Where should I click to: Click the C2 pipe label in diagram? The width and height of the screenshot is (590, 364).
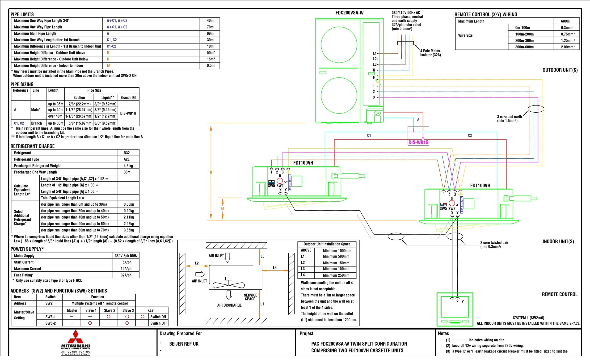470,135
